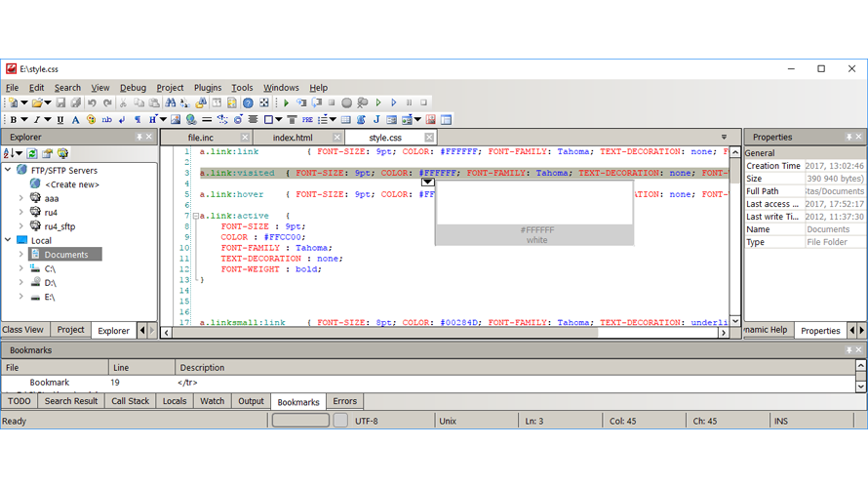Click the Find binoculars icon
Image resolution: width=868 pixels, height=488 pixels.
click(171, 103)
